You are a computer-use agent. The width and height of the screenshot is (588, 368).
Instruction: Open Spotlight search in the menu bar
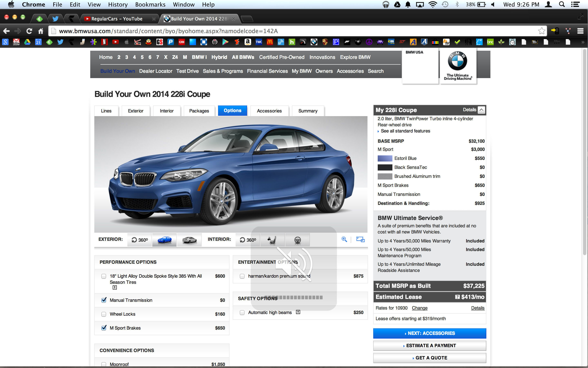(561, 4)
